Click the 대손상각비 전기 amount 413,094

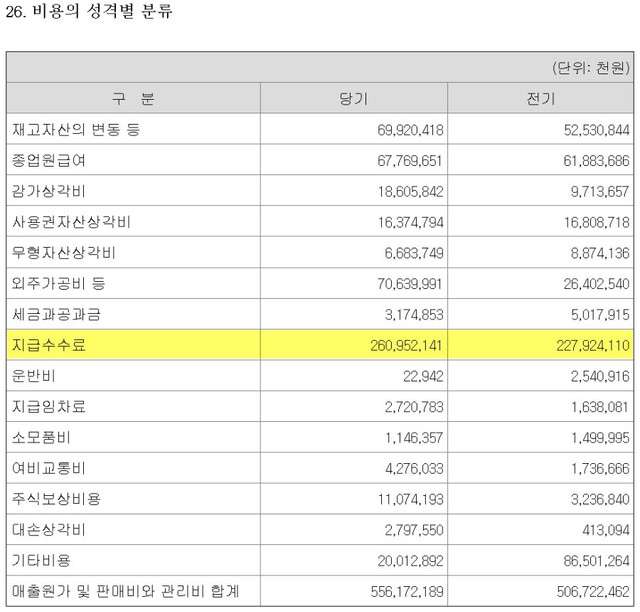click(603, 529)
